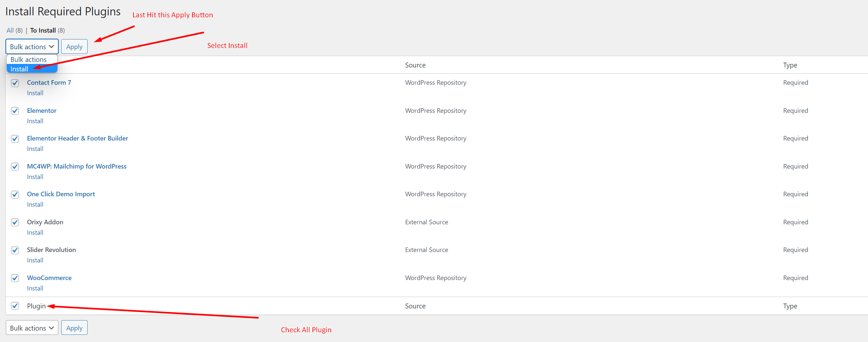Toggle the select-all Plugin checkbox
The width and height of the screenshot is (868, 342).
click(15, 306)
